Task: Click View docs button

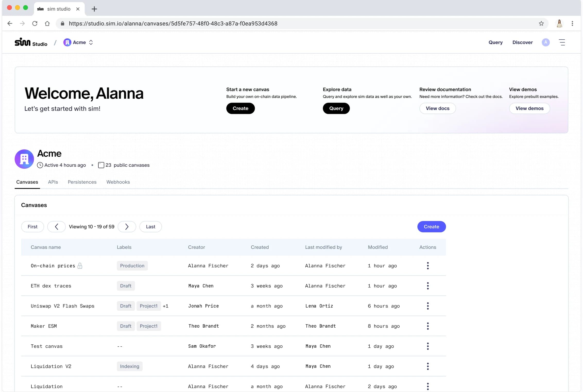Action: point(437,108)
